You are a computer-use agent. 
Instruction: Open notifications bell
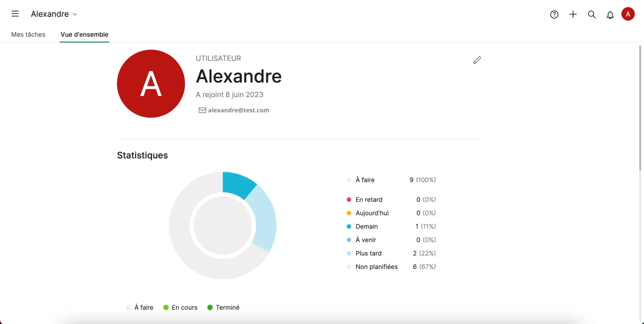click(610, 15)
